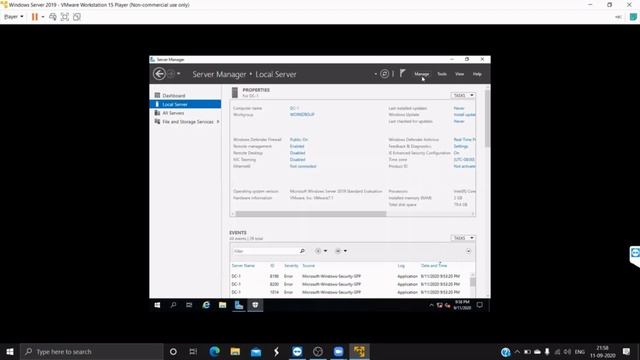Select the event row with ID 1014
This screenshot has height=360, width=640.
coord(350,292)
